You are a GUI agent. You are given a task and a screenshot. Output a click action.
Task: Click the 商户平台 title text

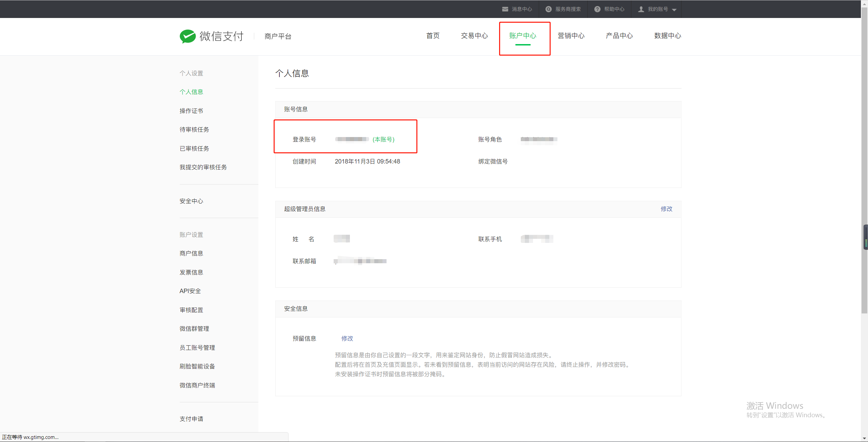point(278,36)
